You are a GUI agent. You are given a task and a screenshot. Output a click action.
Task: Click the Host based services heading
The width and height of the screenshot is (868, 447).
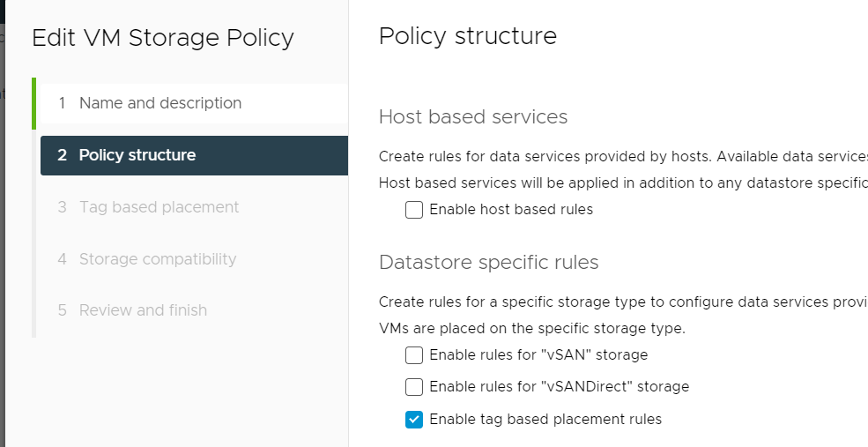click(473, 117)
